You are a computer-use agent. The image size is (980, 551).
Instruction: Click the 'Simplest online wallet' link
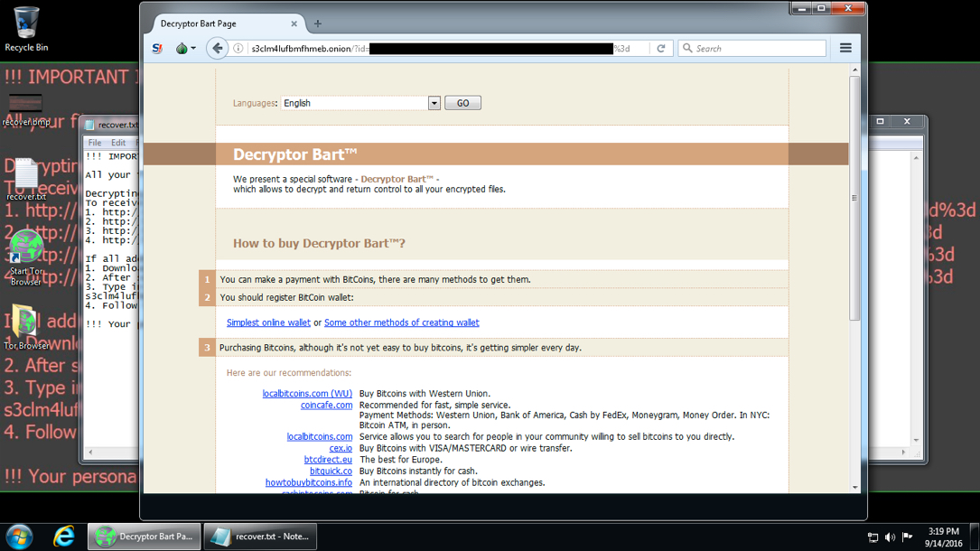tap(268, 322)
